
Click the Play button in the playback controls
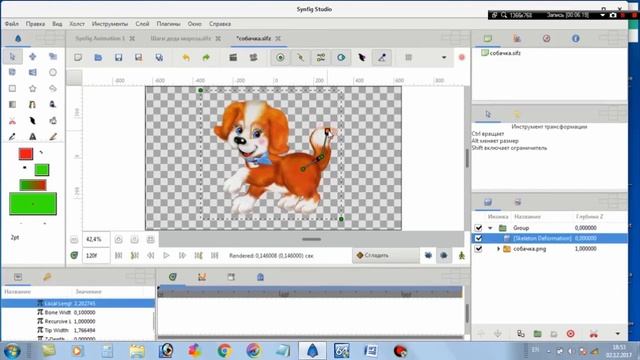tap(166, 256)
